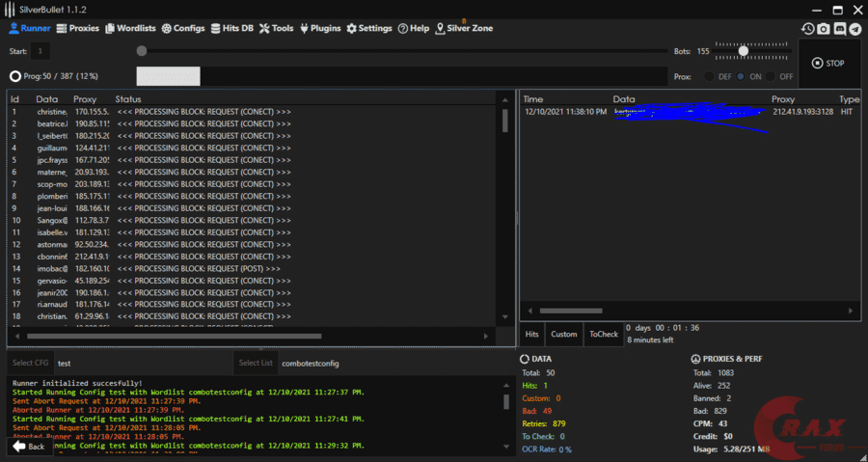Open the Proxies section
The width and height of the screenshot is (868, 462).
[77, 29]
